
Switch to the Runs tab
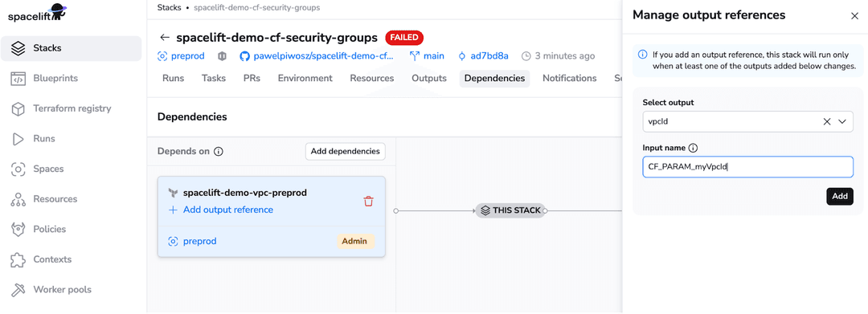(x=174, y=79)
